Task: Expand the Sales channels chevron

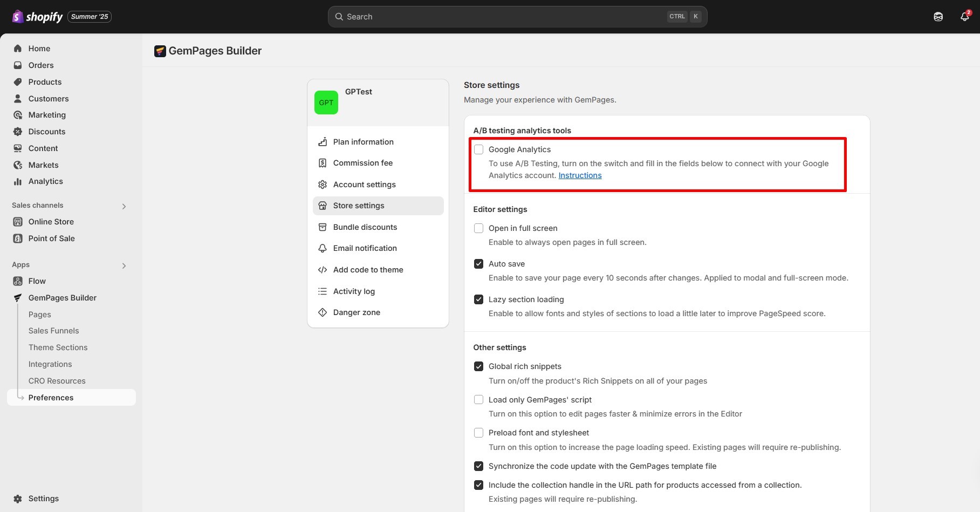Action: [124, 206]
